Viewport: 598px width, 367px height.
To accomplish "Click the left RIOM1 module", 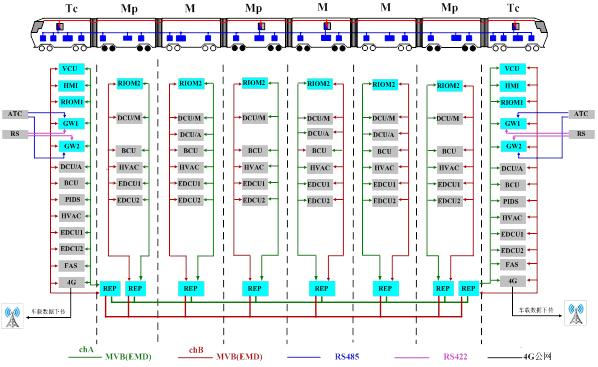I will click(71, 102).
